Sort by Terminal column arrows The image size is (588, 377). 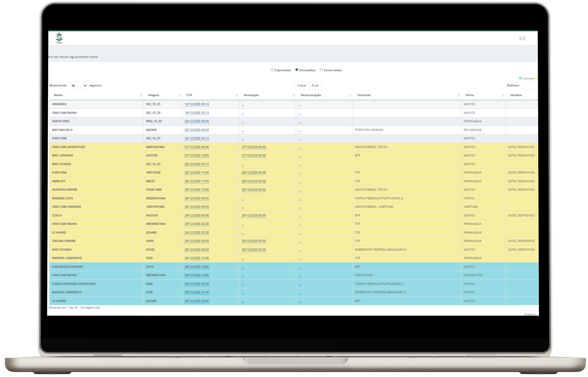click(458, 95)
